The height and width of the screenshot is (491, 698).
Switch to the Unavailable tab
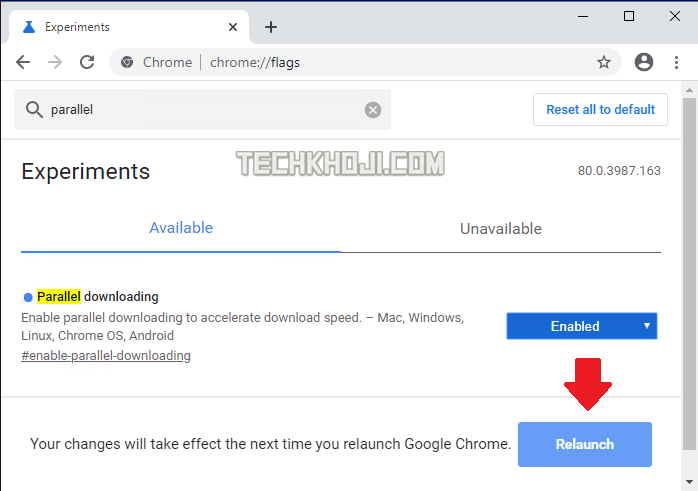501,229
